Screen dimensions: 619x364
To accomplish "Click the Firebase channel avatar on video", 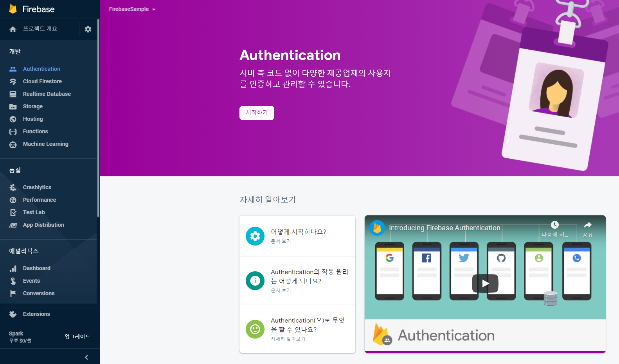I will [377, 228].
